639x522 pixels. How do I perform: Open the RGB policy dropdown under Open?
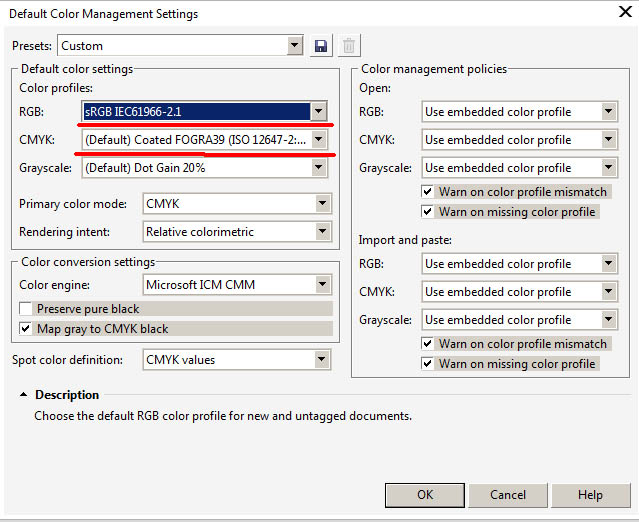[520, 112]
